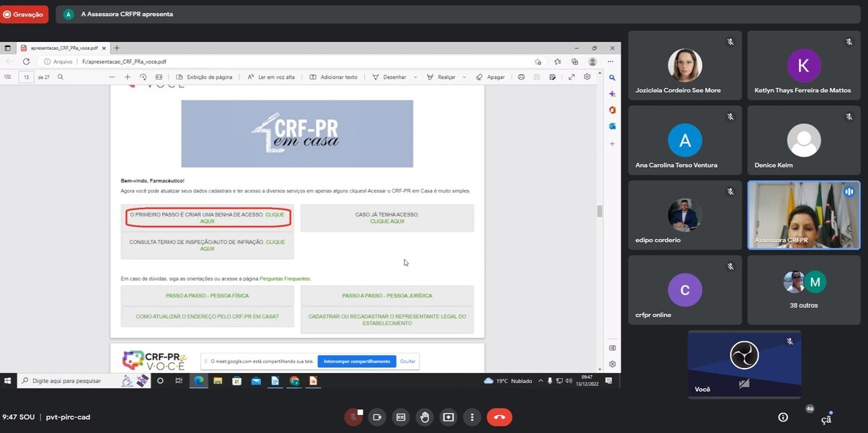Expand the Realçar dropdown arrow
The width and height of the screenshot is (868, 433).
(x=464, y=77)
